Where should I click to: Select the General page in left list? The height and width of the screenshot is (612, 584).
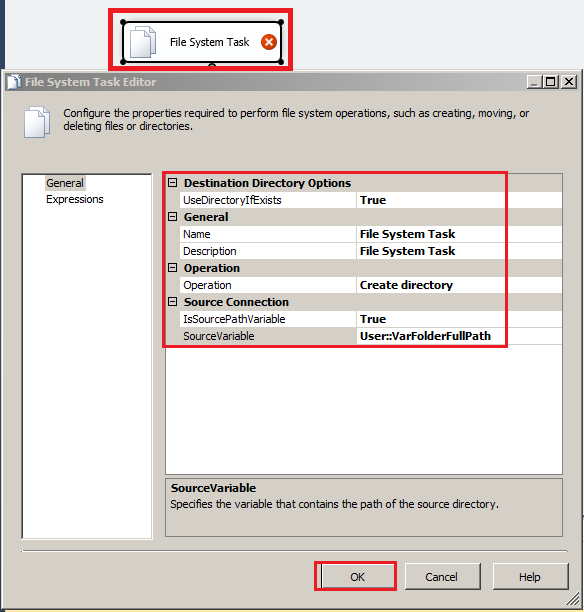(x=65, y=183)
